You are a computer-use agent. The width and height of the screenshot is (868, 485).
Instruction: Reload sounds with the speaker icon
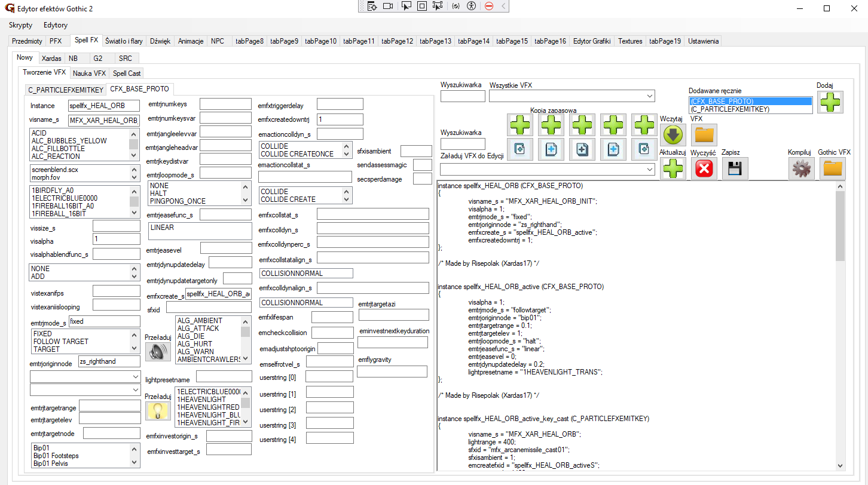[157, 352]
